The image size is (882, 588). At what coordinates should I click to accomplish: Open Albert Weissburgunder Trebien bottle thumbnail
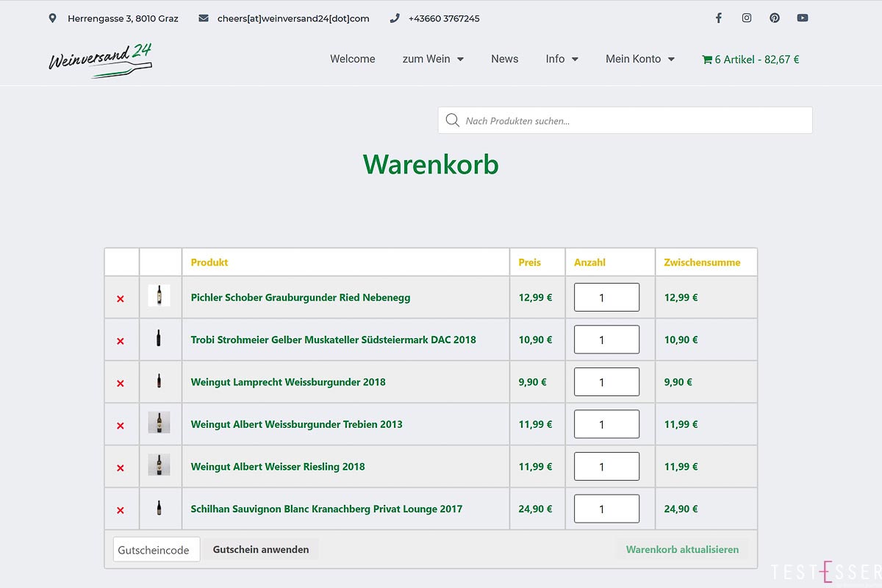[159, 423]
